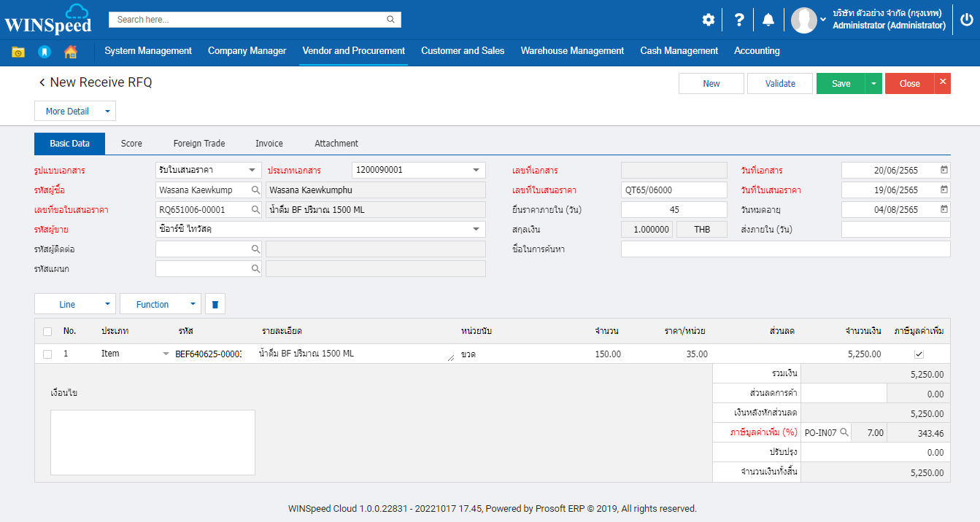
Task: Open the settings gear icon
Action: [x=708, y=20]
